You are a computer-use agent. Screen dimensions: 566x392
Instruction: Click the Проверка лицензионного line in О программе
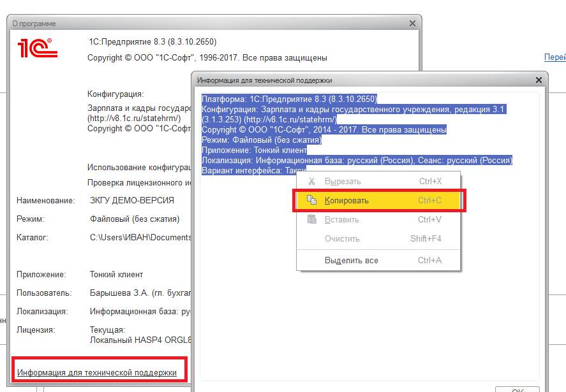pyautogui.click(x=139, y=183)
